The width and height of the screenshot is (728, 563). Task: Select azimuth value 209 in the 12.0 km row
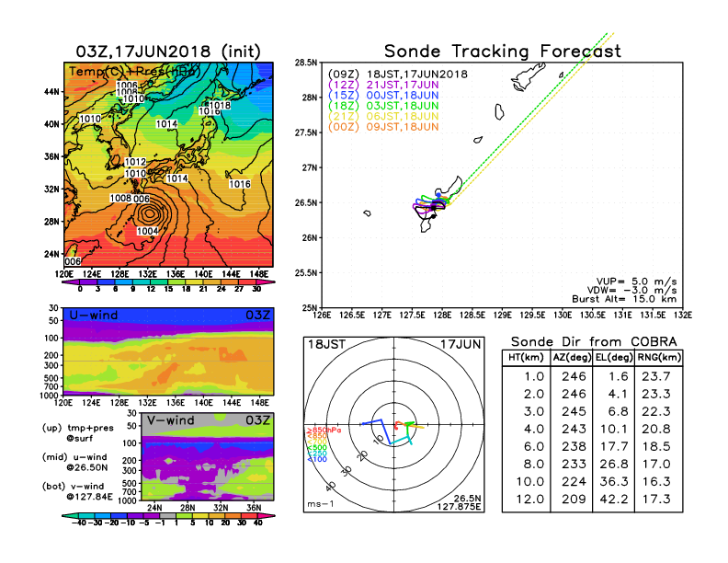click(574, 500)
